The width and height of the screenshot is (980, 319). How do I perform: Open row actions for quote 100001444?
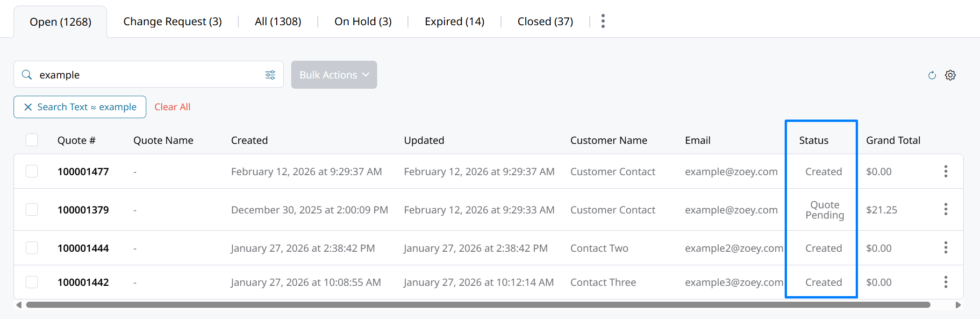point(945,248)
